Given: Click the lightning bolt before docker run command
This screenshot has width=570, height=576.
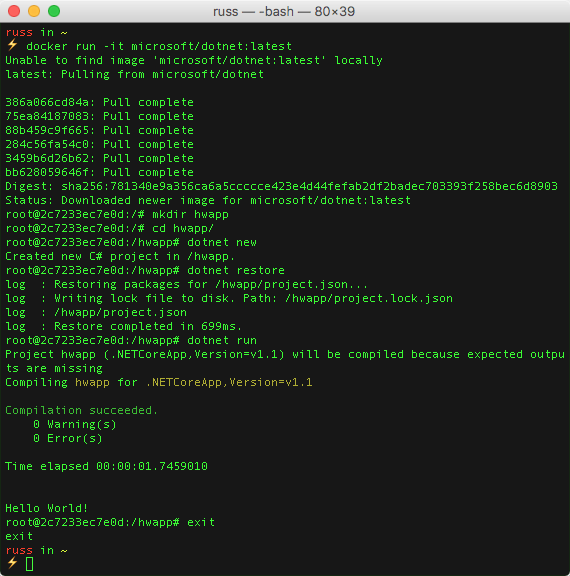Looking at the screenshot, I should tap(12, 45).
